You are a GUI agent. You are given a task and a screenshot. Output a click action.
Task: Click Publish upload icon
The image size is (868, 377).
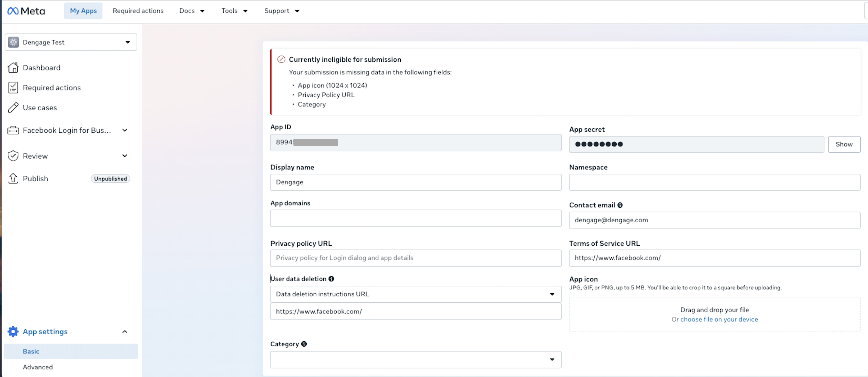click(13, 178)
